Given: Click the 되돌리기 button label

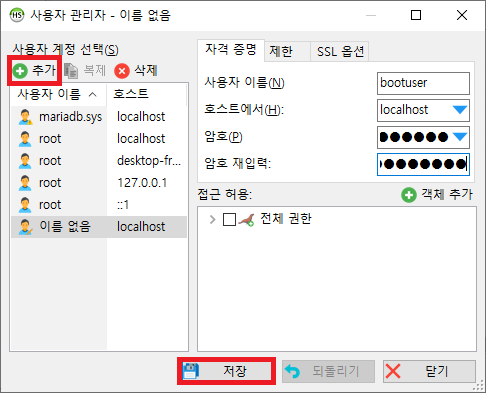Looking at the screenshot, I should 336,371.
